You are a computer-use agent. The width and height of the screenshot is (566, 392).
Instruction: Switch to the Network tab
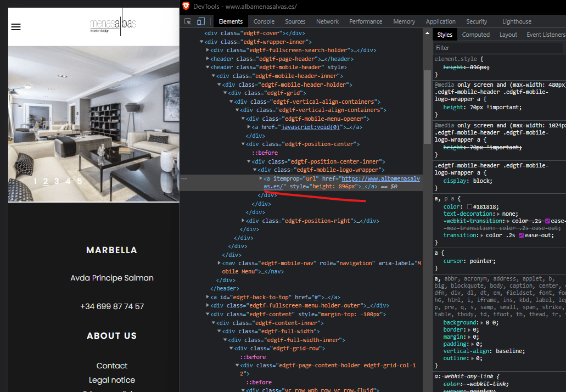click(327, 21)
